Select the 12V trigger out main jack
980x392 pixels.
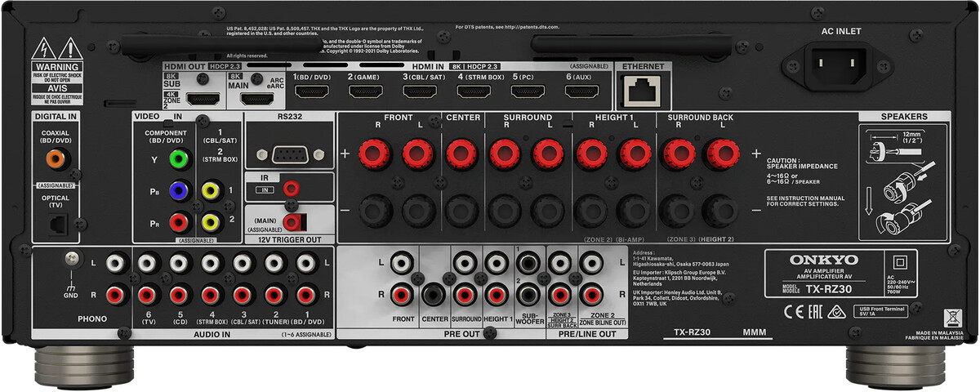pos(294,221)
